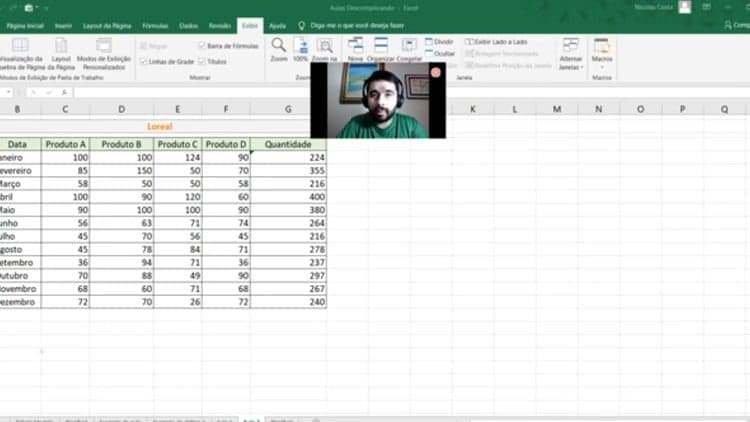The width and height of the screenshot is (750, 422).
Task: Close the webcam overlay with red button
Action: point(435,72)
